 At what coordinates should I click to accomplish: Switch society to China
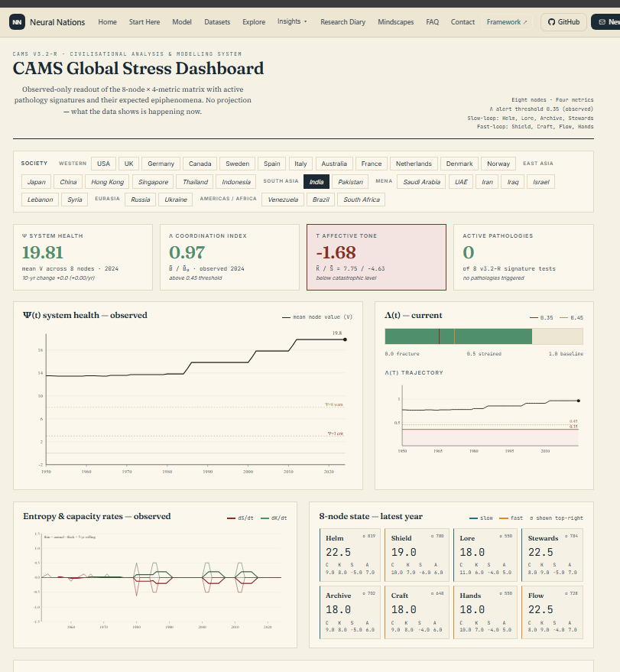tap(68, 182)
